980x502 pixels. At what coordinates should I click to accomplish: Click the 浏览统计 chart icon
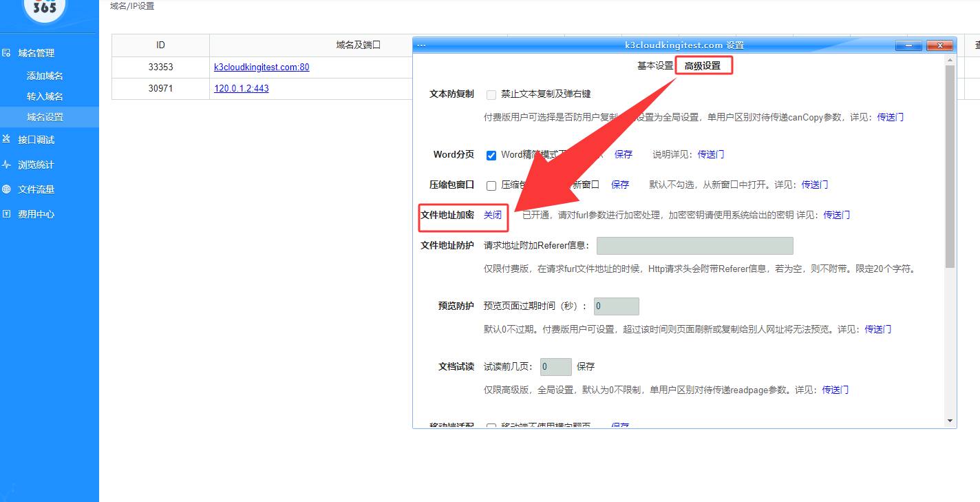click(7, 165)
